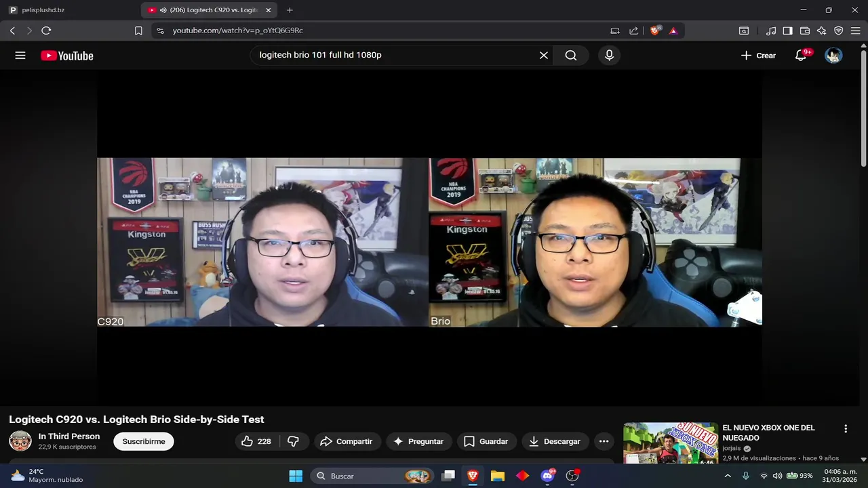
Task: Go forward in browser history
Action: [x=29, y=30]
